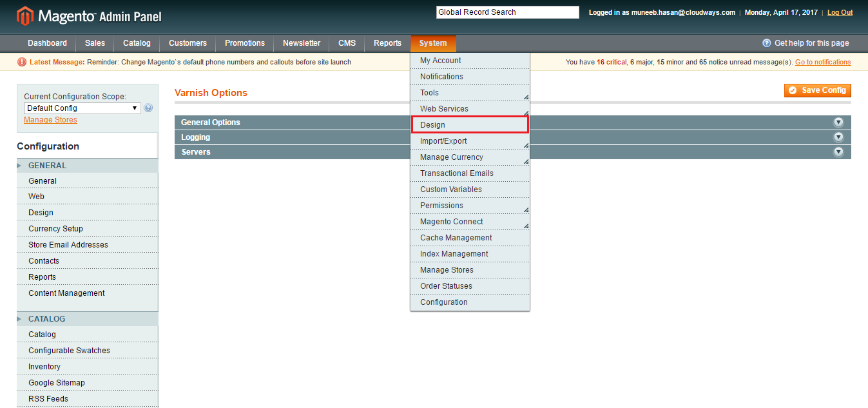The height and width of the screenshot is (408, 868).
Task: Open Content Management in the sidebar
Action: [x=87, y=293]
